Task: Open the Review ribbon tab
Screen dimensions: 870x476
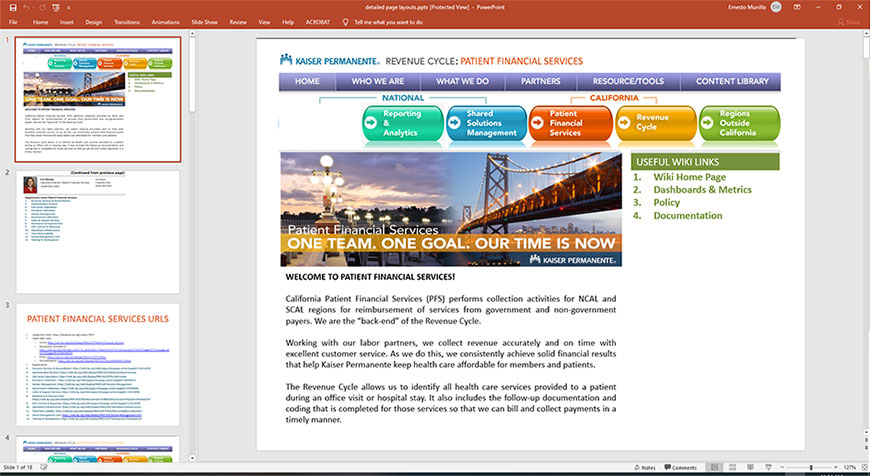Action: [238, 22]
